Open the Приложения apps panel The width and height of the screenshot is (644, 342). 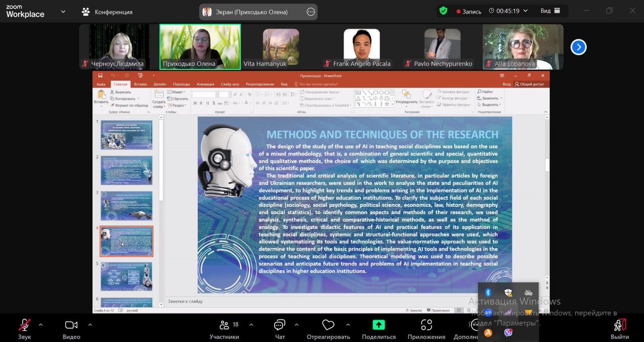426,328
